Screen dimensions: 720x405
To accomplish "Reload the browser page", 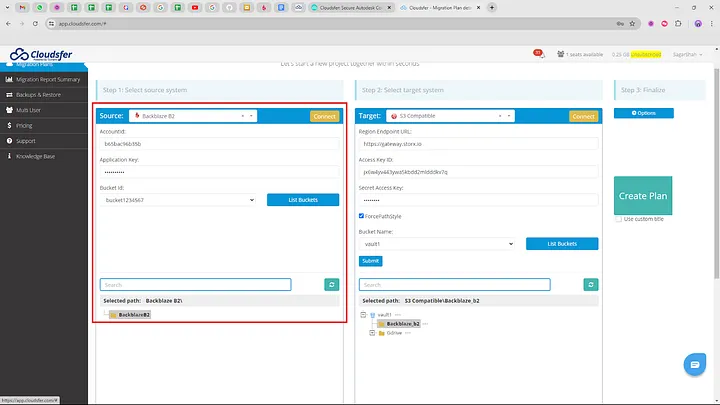I will [35, 23].
